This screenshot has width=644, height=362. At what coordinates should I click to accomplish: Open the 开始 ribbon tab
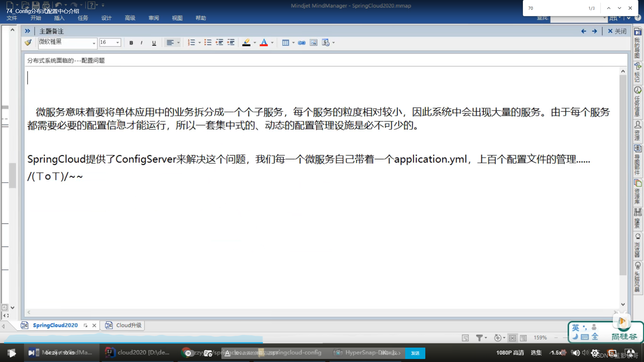[x=36, y=18]
